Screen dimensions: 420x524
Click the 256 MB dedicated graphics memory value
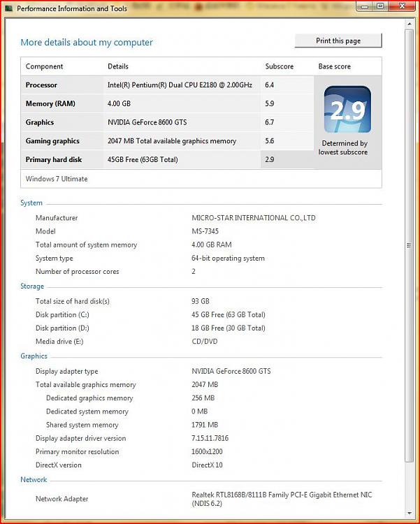coord(203,398)
